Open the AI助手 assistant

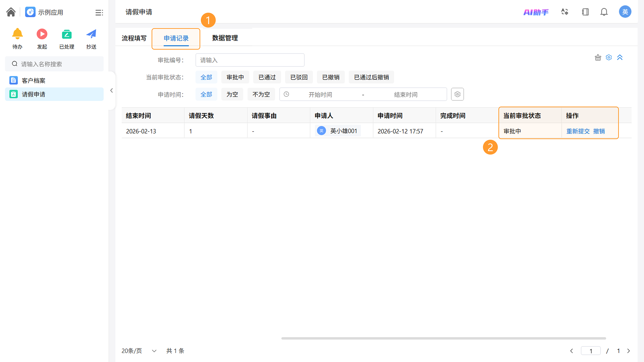536,12
